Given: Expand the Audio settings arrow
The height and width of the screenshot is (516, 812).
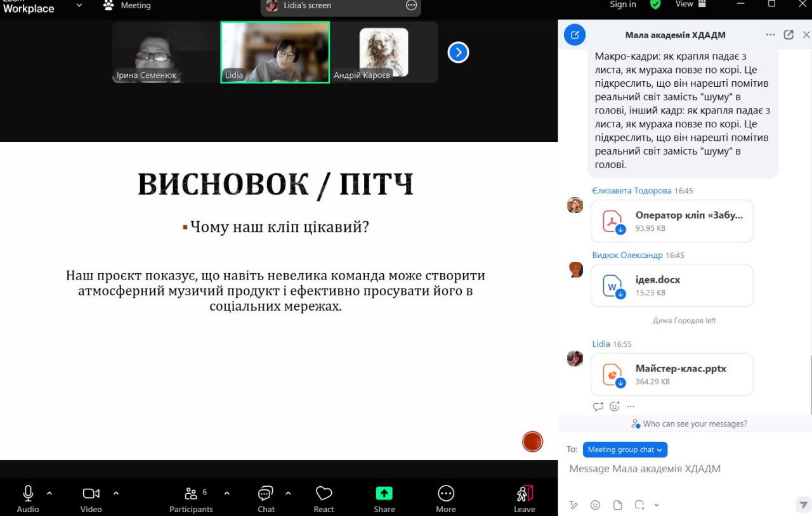Looking at the screenshot, I should click(x=49, y=493).
